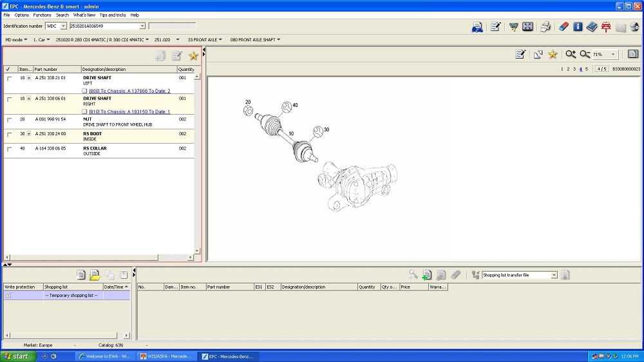Click the grey envelope mail icon
Screen dimensions: 644x362
point(621,28)
